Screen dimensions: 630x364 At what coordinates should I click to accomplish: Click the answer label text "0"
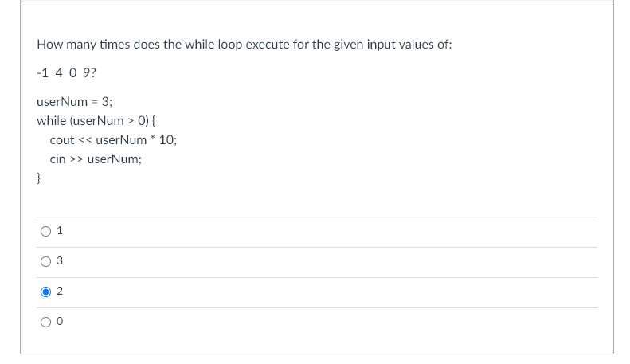pos(61,323)
